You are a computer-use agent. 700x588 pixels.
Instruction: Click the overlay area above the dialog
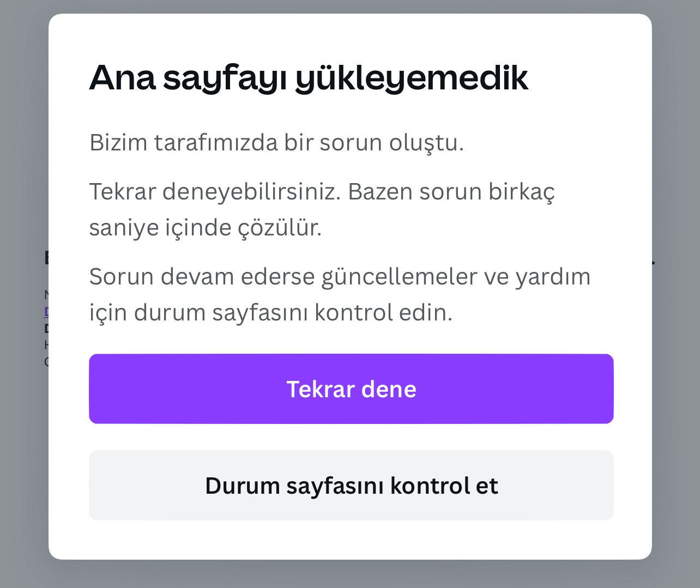349,8
